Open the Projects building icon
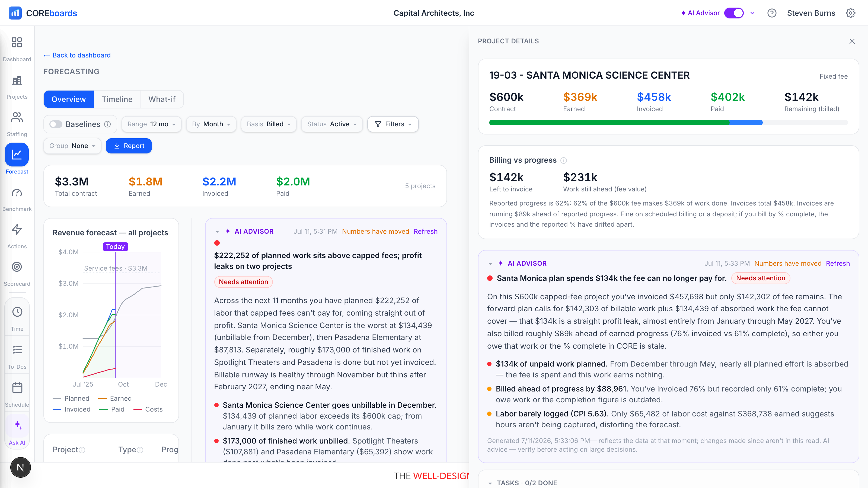This screenshot has height=488, width=868. click(x=17, y=80)
